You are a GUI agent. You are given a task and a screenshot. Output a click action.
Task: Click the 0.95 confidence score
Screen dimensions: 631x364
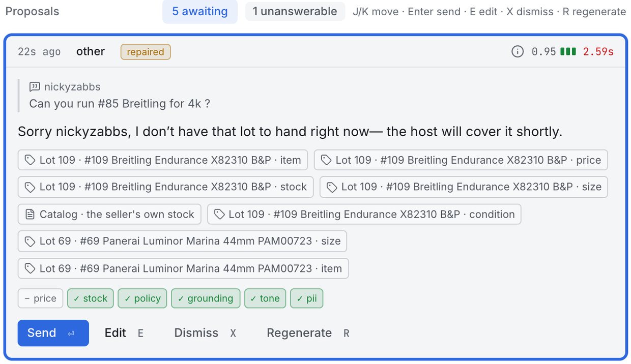tap(544, 51)
